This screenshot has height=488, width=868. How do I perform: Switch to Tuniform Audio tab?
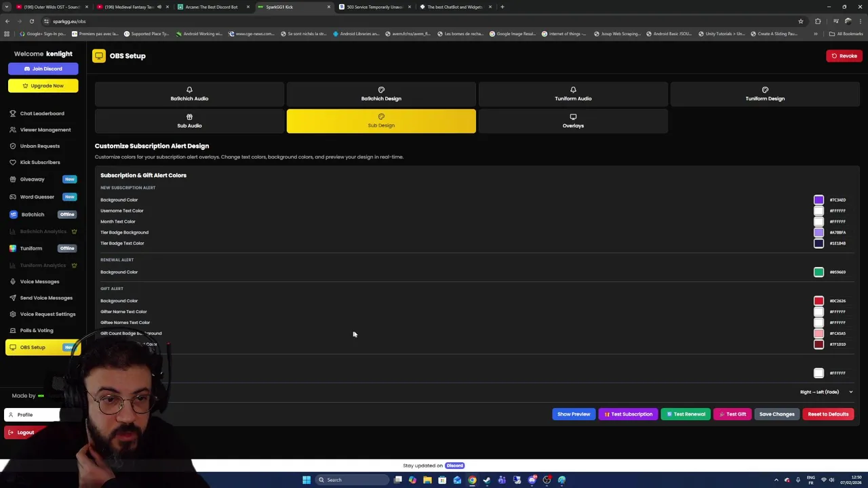pos(573,94)
